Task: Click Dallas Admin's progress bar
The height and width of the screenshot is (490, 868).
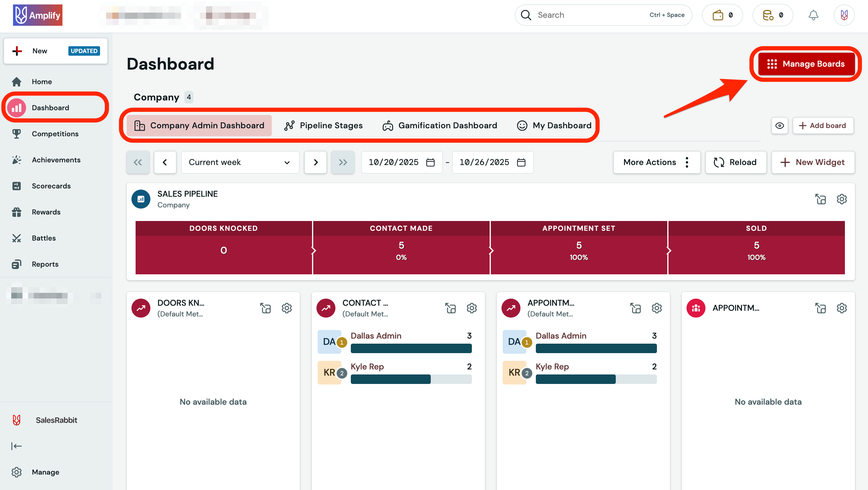Action: [x=411, y=348]
